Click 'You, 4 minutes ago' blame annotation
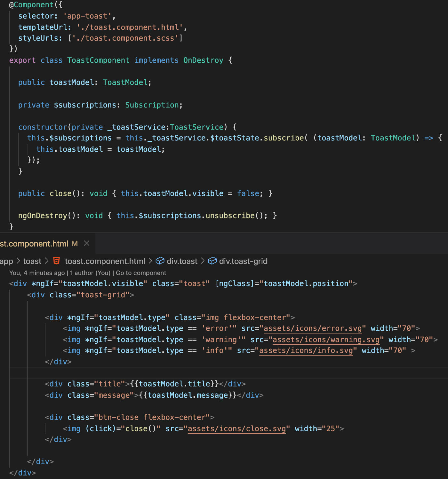This screenshot has height=479, width=448. tap(37, 273)
